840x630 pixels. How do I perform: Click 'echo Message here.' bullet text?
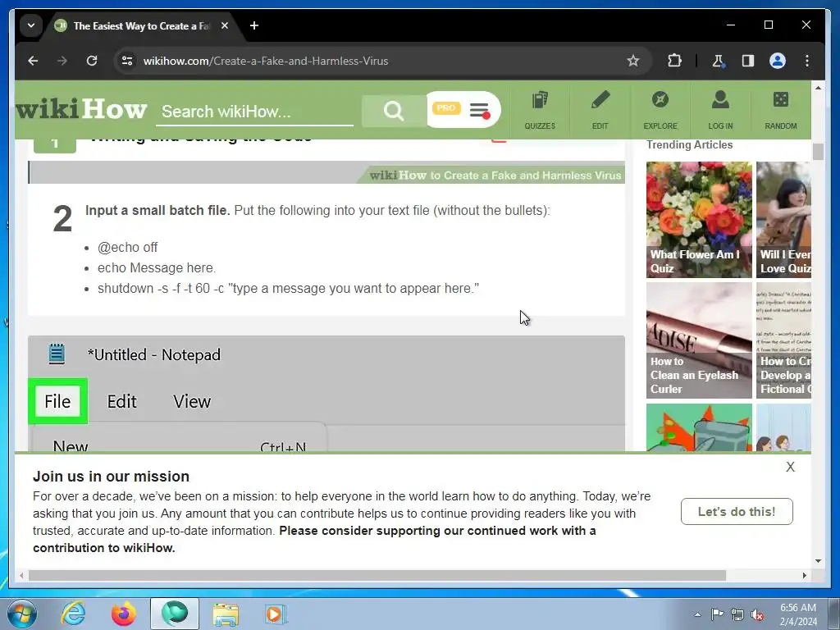(x=157, y=268)
